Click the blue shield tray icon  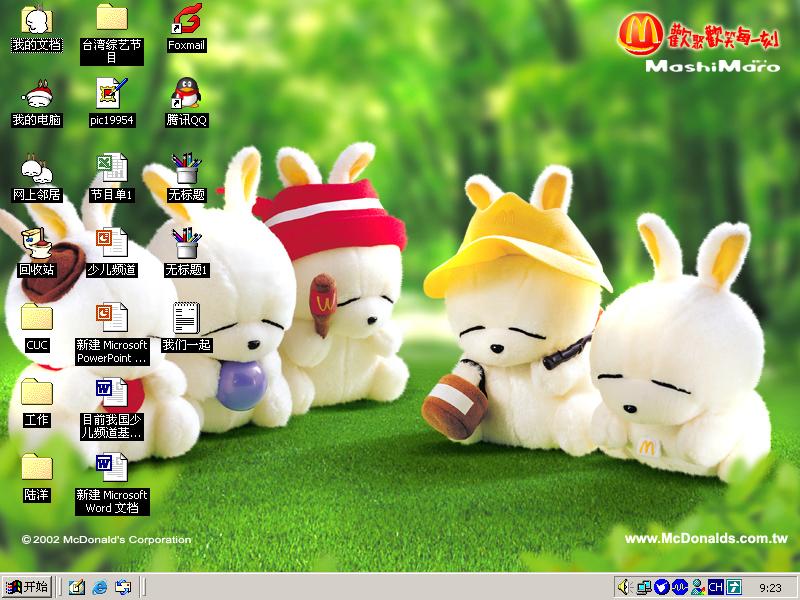point(661,588)
